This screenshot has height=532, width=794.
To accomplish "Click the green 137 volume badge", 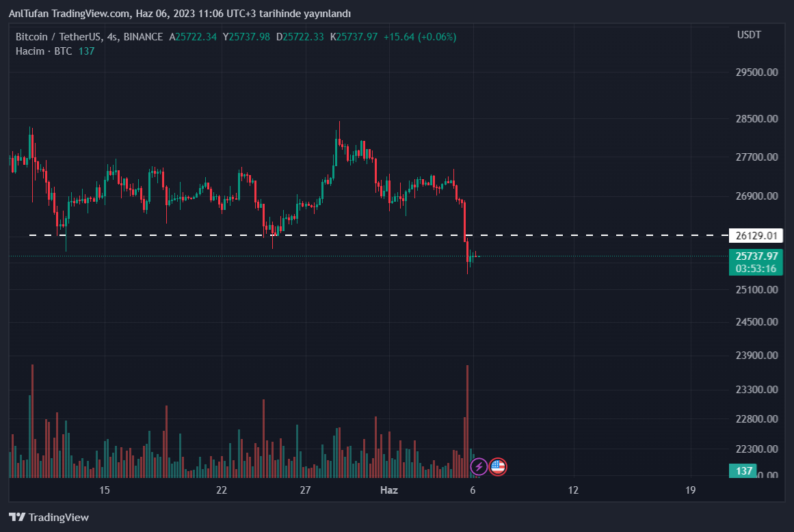I will pyautogui.click(x=745, y=470).
